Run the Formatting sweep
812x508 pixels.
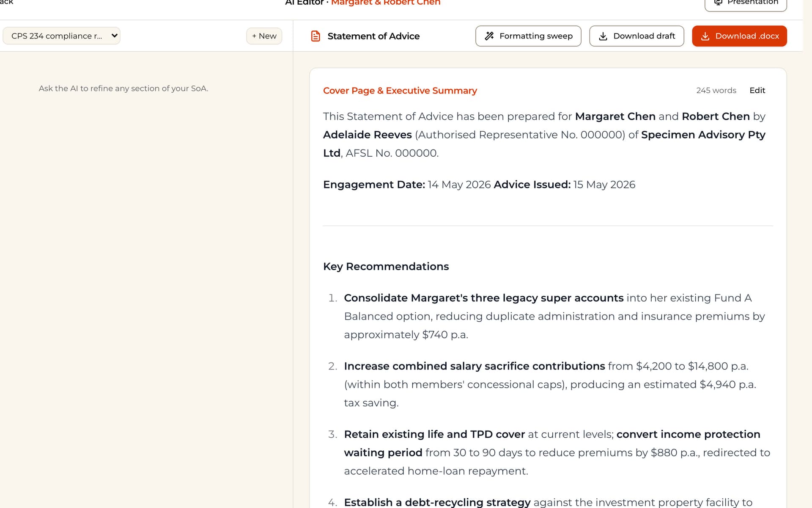point(528,36)
